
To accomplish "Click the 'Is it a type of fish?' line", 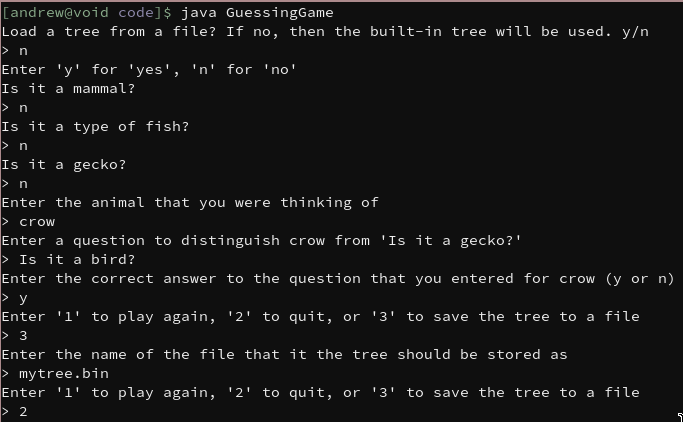I will (95, 127).
